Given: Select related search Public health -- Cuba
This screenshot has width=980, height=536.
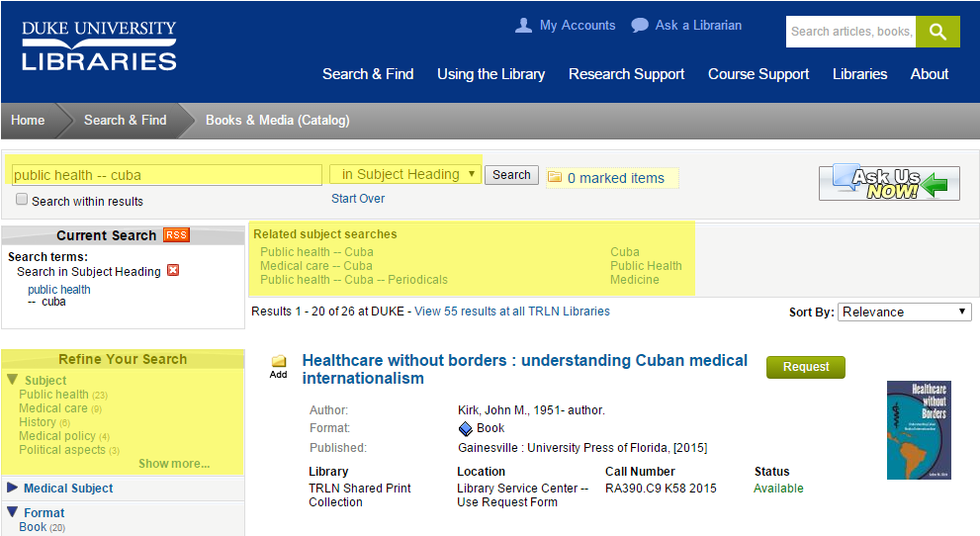Looking at the screenshot, I should pos(316,252).
